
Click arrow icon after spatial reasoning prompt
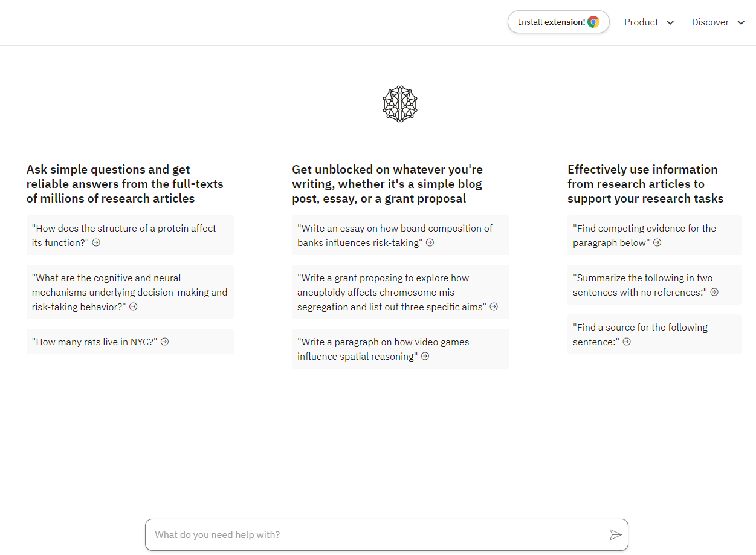pos(425,356)
